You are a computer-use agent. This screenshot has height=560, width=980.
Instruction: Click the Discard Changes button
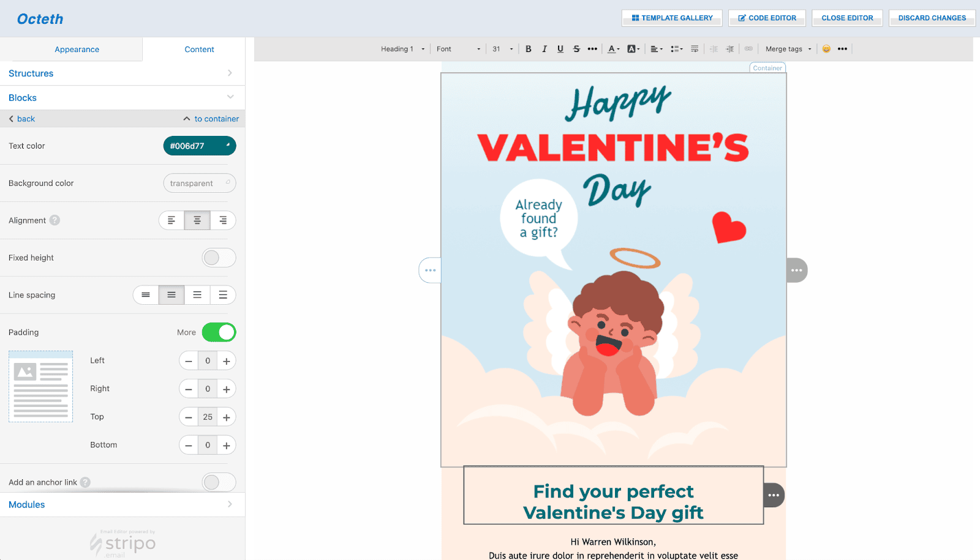[x=932, y=18]
